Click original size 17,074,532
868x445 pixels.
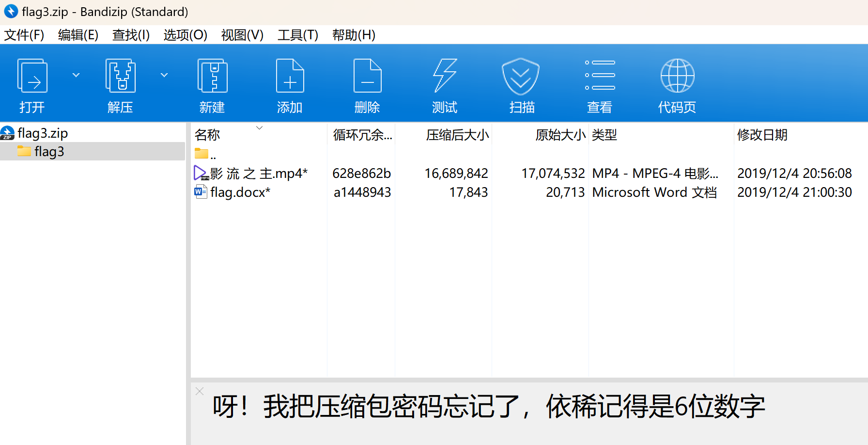[x=553, y=173]
